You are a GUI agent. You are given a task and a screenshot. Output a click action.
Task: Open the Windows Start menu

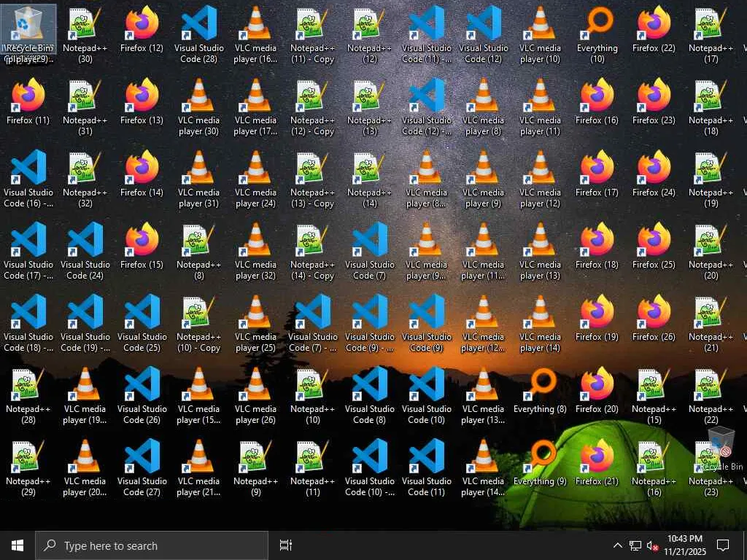18,545
